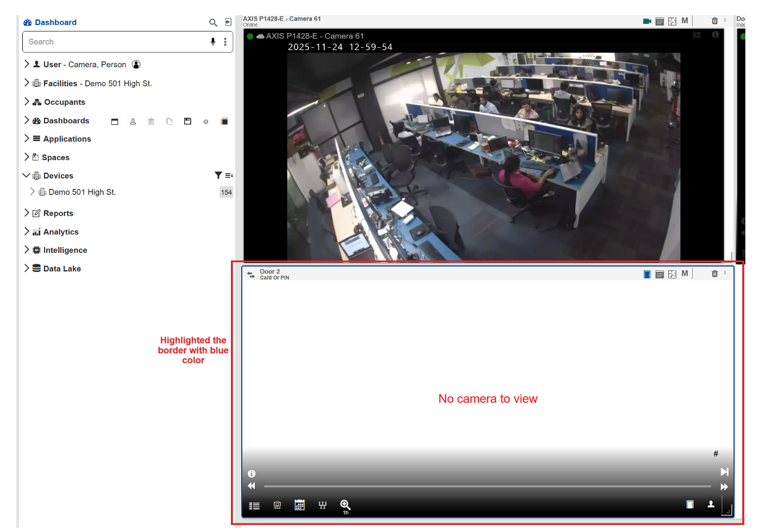Screen dimensions: 766x532
Task: Click the zoom 1h magnifier icon
Action: pos(345,505)
